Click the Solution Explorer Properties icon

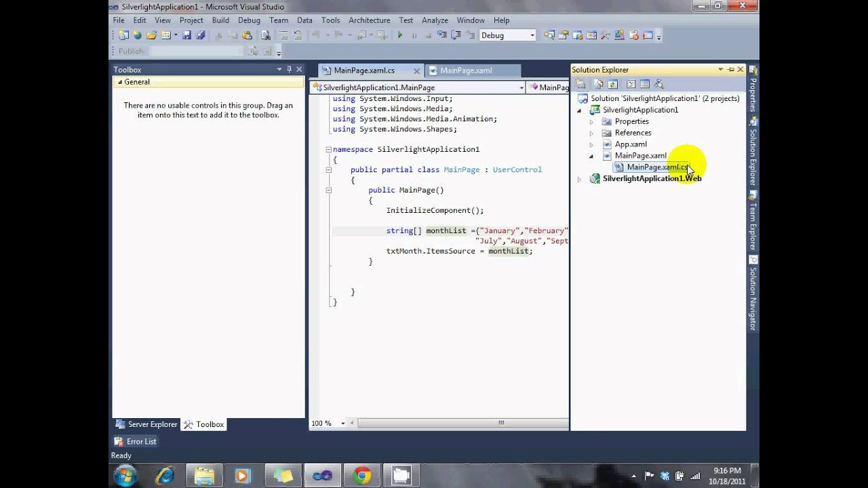point(581,84)
